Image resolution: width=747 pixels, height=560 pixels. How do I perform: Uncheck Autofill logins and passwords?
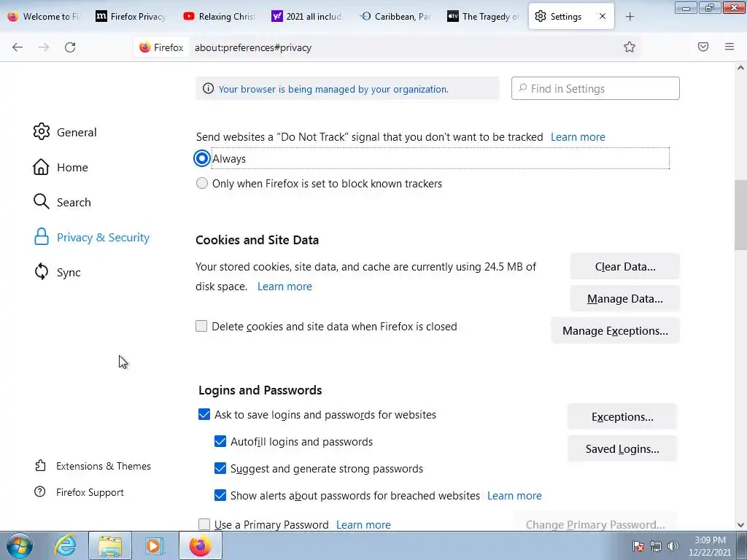point(220,441)
